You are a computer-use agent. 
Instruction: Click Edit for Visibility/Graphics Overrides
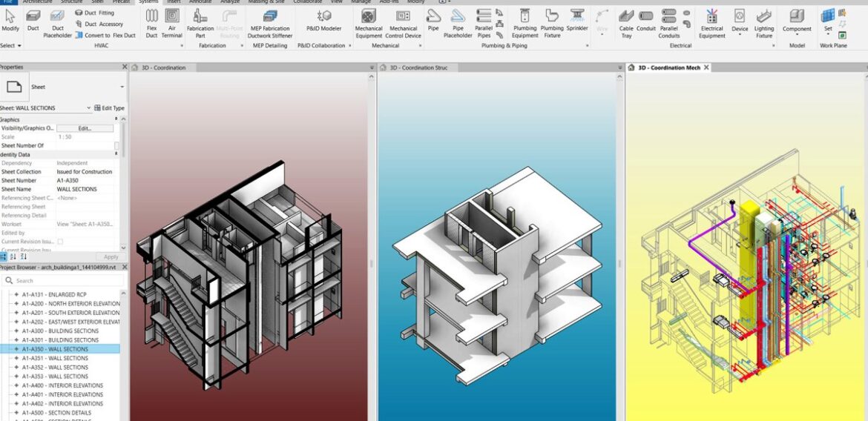click(x=85, y=127)
